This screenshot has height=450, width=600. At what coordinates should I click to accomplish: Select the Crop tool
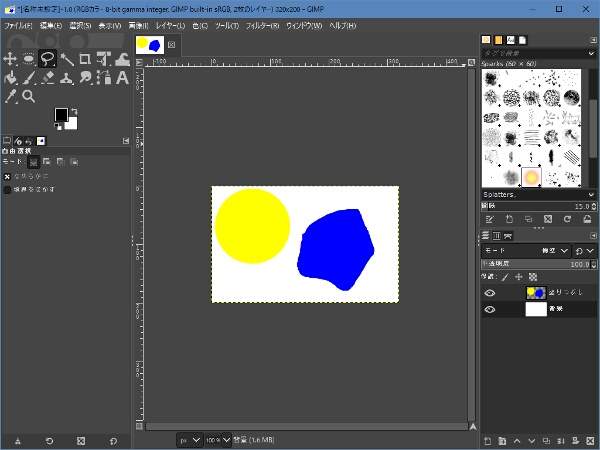coord(84,59)
